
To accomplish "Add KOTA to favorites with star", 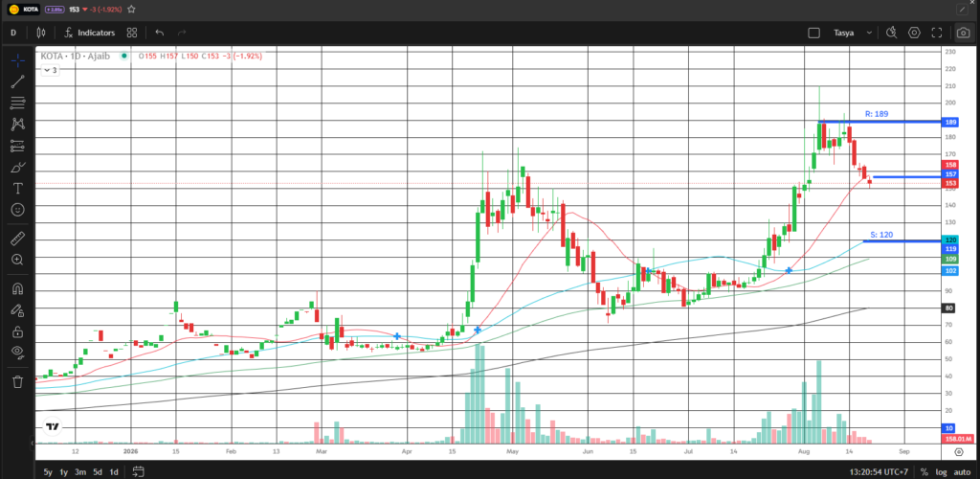I will pyautogui.click(x=130, y=10).
